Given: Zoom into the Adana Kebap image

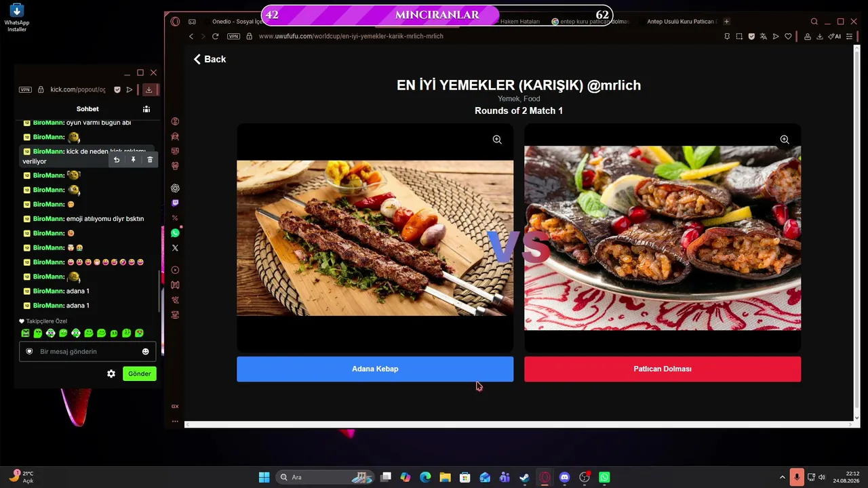Looking at the screenshot, I should click(497, 140).
